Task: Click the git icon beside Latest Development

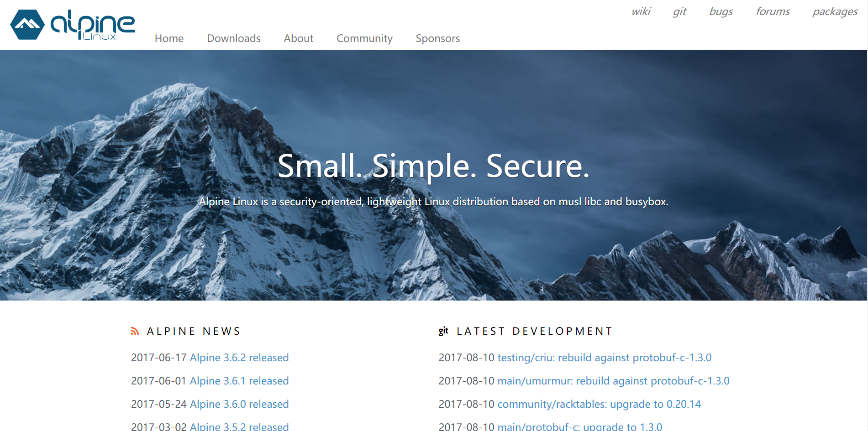Action: (x=443, y=331)
